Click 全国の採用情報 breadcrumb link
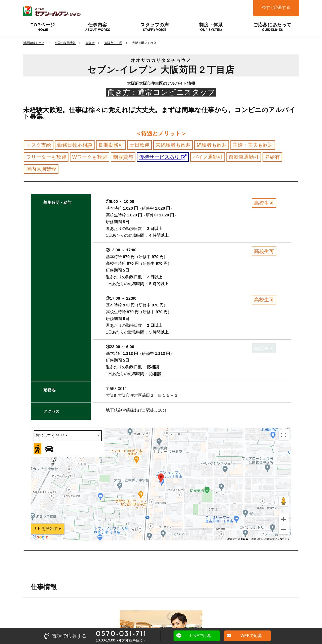Screen dimensions: 322x644 [x=65, y=43]
